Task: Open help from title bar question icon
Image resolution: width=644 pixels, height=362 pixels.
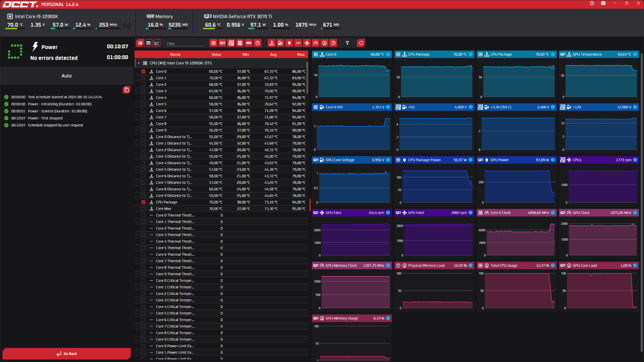Action: pos(592,3)
